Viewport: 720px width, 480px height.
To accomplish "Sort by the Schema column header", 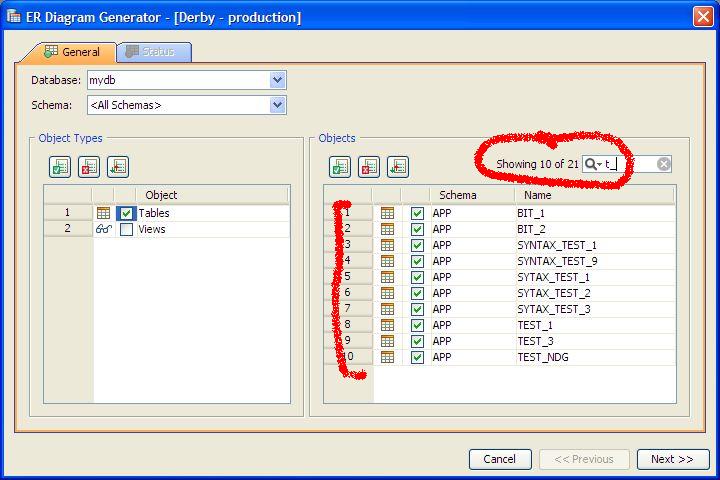I will click(x=472, y=195).
